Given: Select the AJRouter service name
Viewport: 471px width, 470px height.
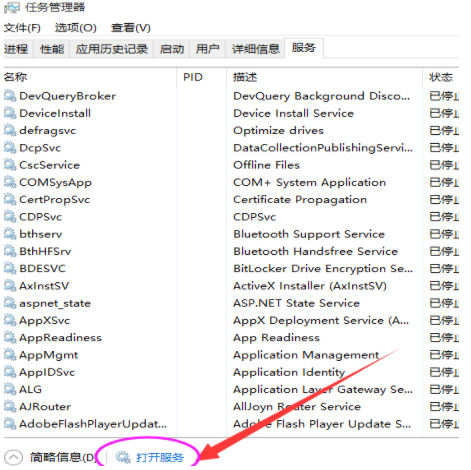Looking at the screenshot, I should (45, 407).
